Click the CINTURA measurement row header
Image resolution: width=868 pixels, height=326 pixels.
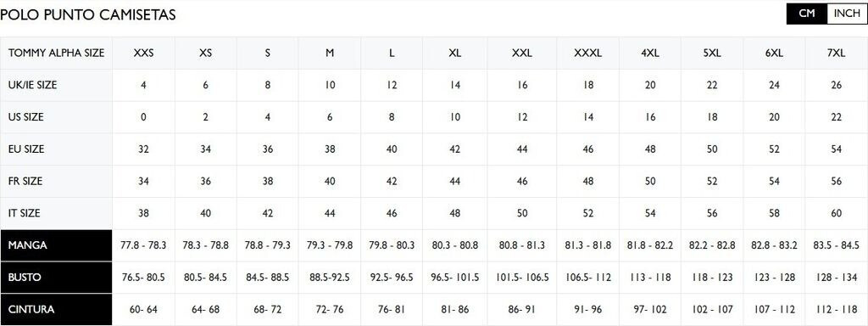pyautogui.click(x=56, y=309)
